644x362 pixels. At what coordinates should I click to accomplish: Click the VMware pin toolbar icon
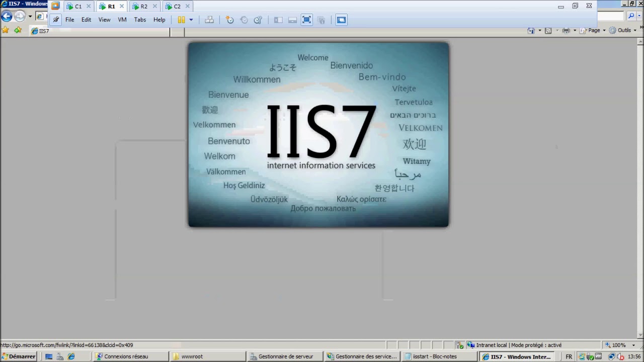click(x=56, y=20)
